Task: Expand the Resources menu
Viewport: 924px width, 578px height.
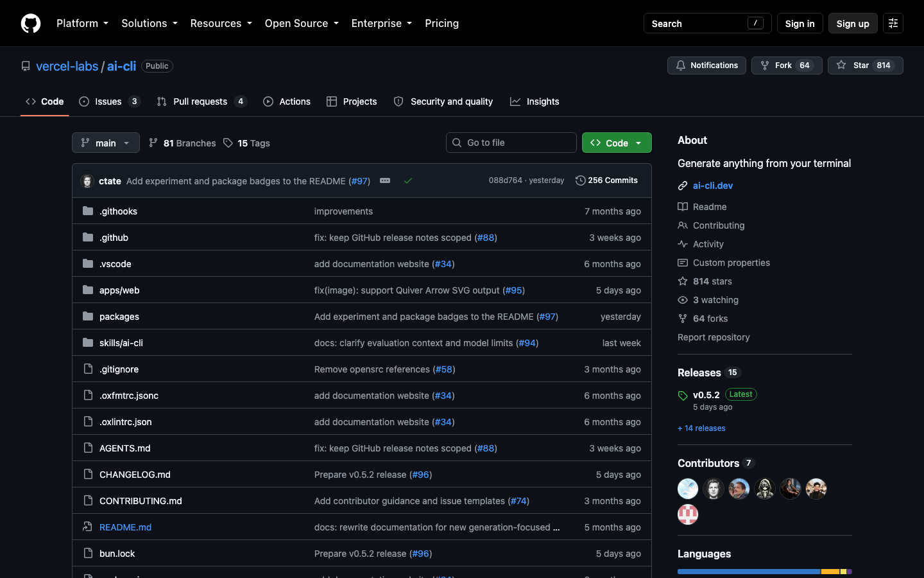Action: tap(221, 23)
